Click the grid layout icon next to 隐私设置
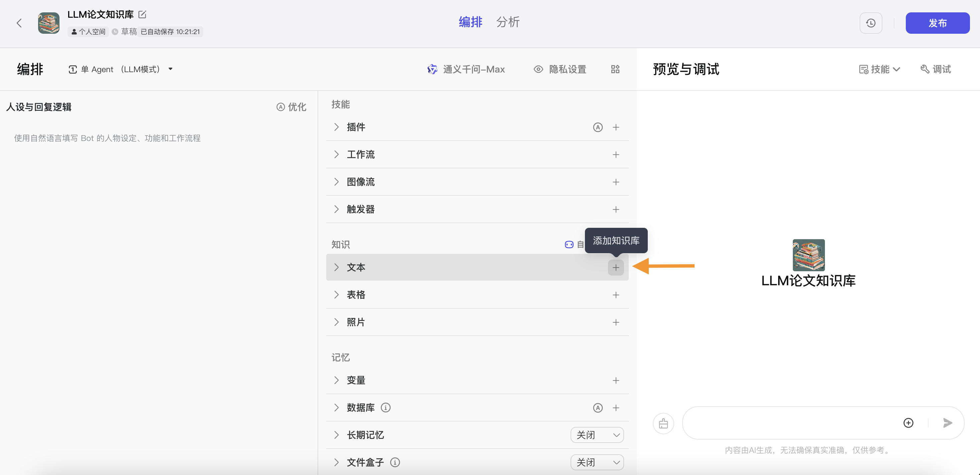Image resolution: width=980 pixels, height=475 pixels. coord(615,69)
